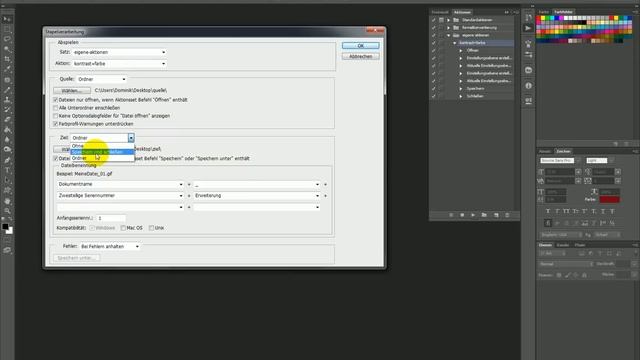Toggle 'Farbprofil-Warnungen unterdrücken' checkbox
Viewport: 640px width, 360px height.
click(56, 124)
